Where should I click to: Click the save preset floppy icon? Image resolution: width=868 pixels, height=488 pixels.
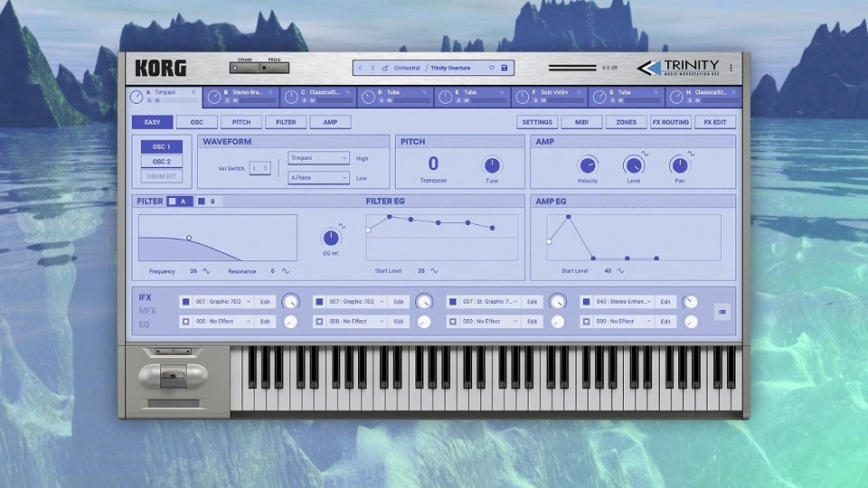505,68
